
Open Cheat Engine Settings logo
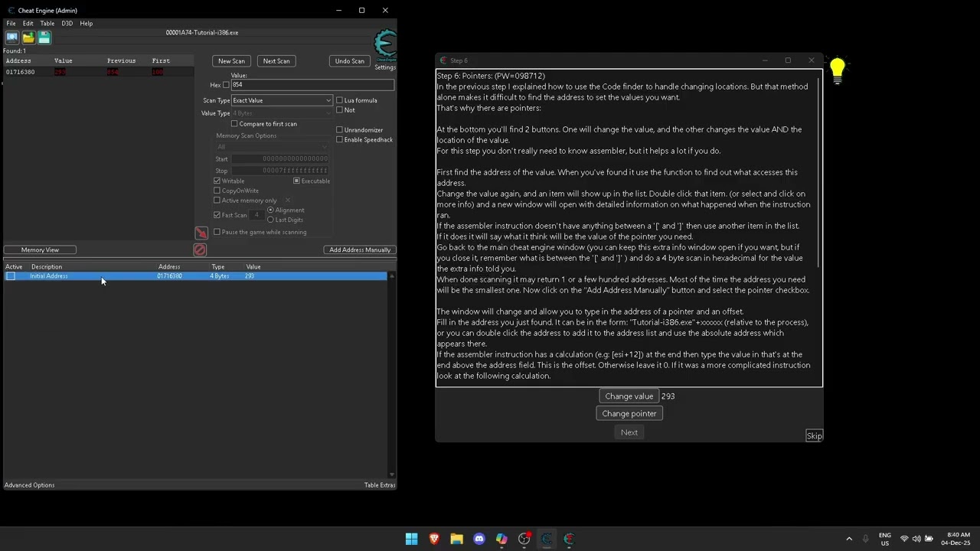click(x=385, y=47)
